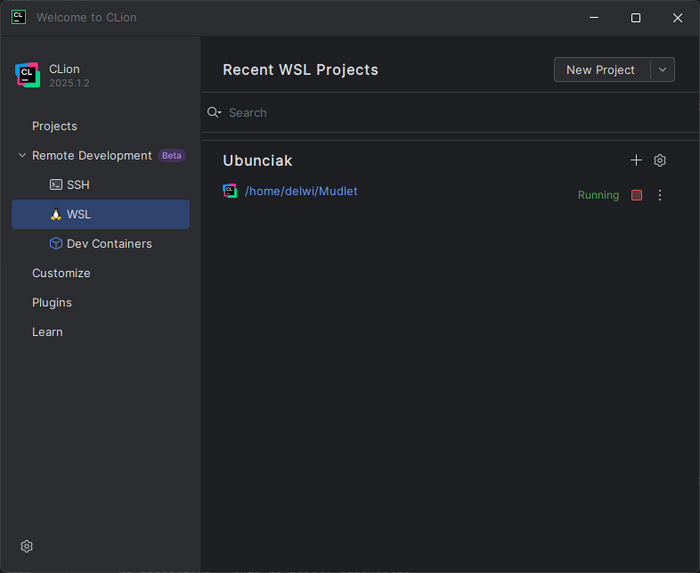Open the Plugins section

pyautogui.click(x=52, y=303)
